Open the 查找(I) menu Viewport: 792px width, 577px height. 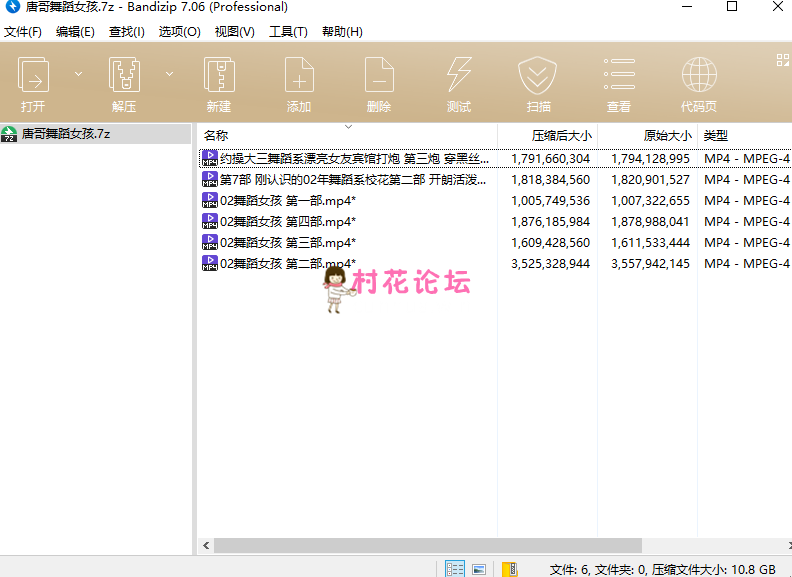(127, 32)
